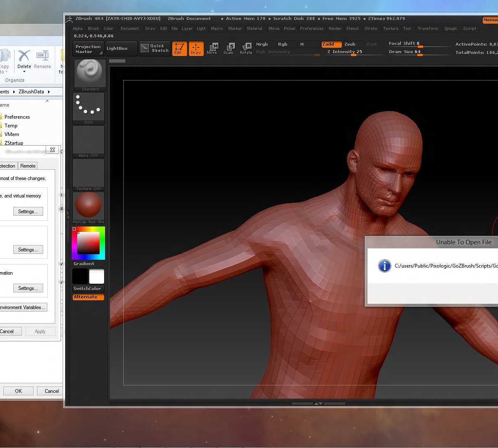Image resolution: width=498 pixels, height=448 pixels.
Task: Select the VMem folder
Action: point(12,134)
